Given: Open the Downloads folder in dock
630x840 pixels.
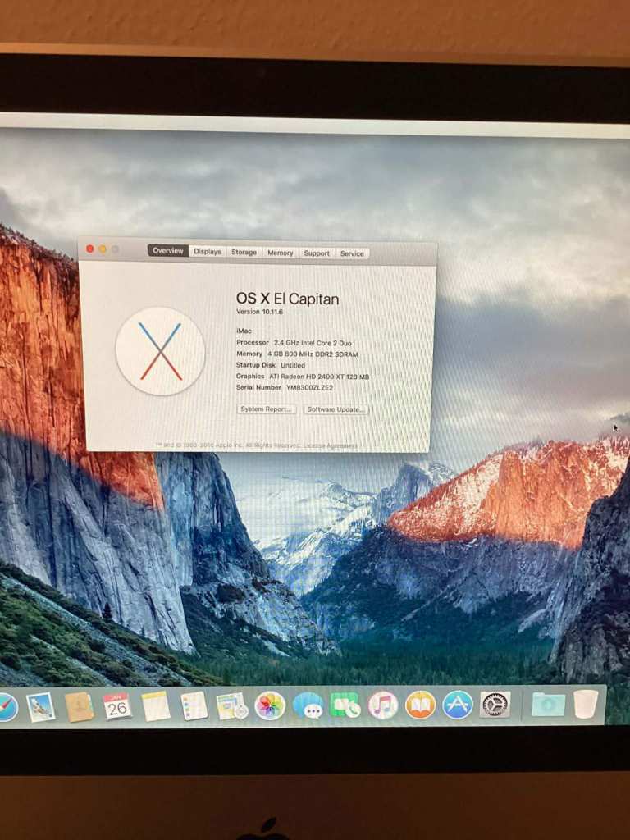Looking at the screenshot, I should click(549, 704).
